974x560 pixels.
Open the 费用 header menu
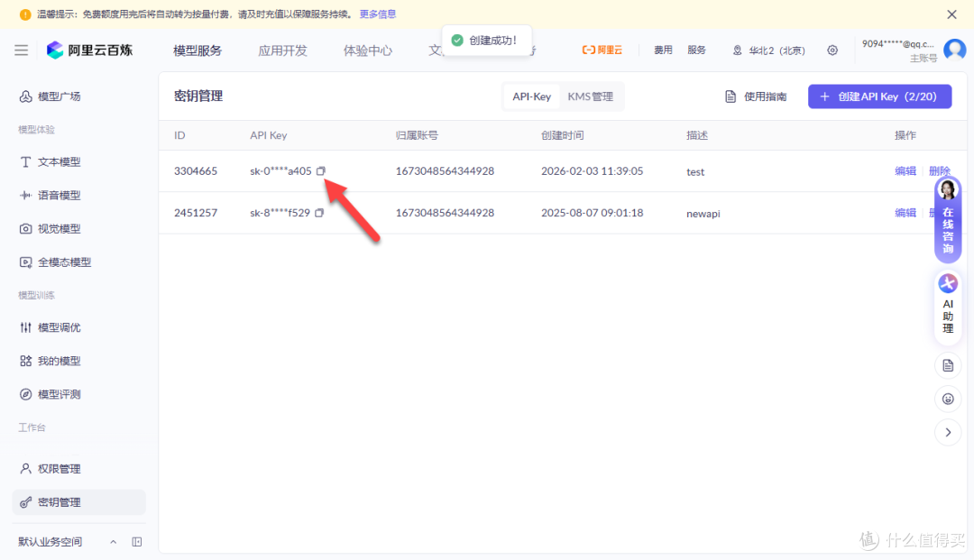pyautogui.click(x=663, y=50)
